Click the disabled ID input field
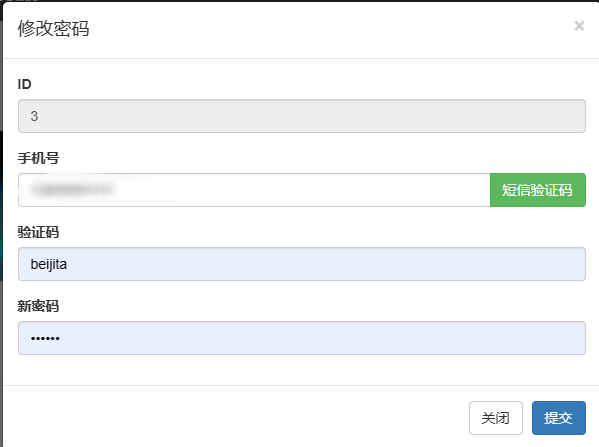The image size is (599, 447). (302, 116)
